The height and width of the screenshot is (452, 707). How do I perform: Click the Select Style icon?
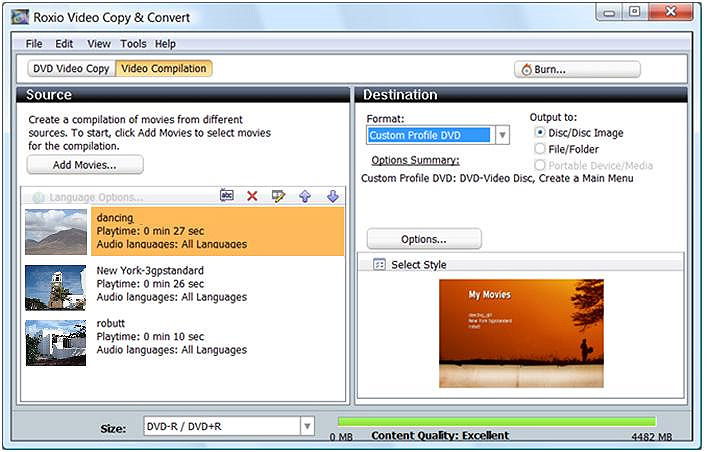click(x=379, y=265)
